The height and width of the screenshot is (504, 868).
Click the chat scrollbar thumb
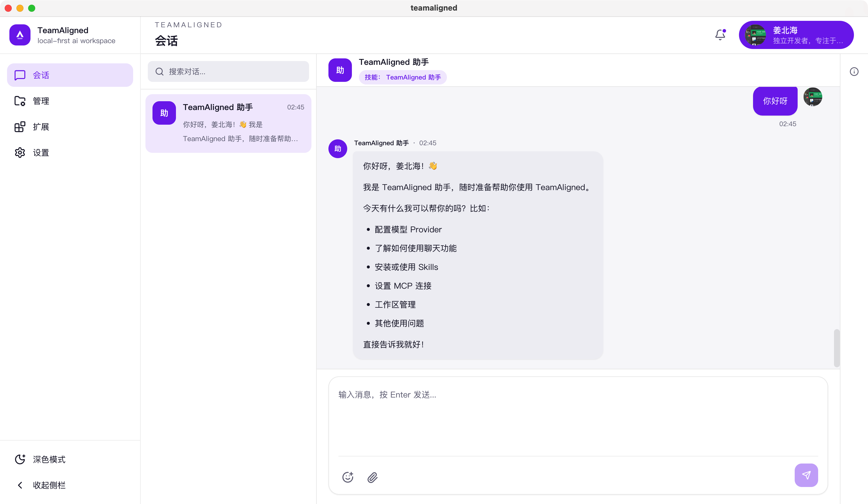click(836, 348)
